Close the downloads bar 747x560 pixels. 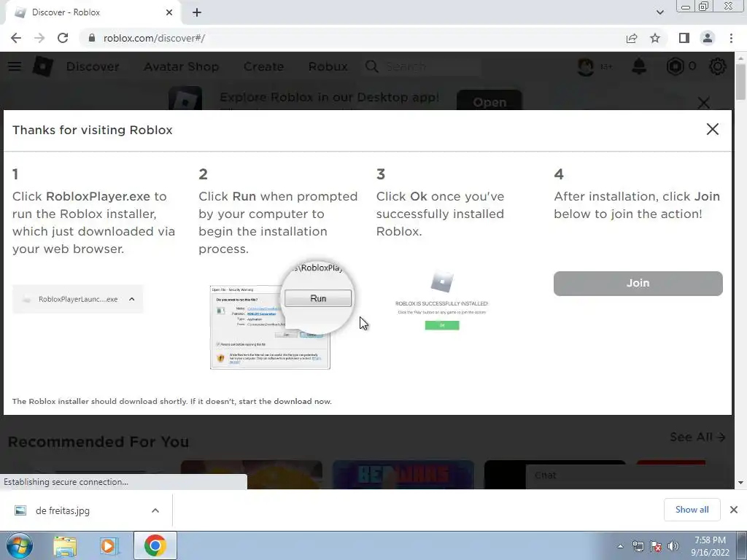[x=734, y=510]
